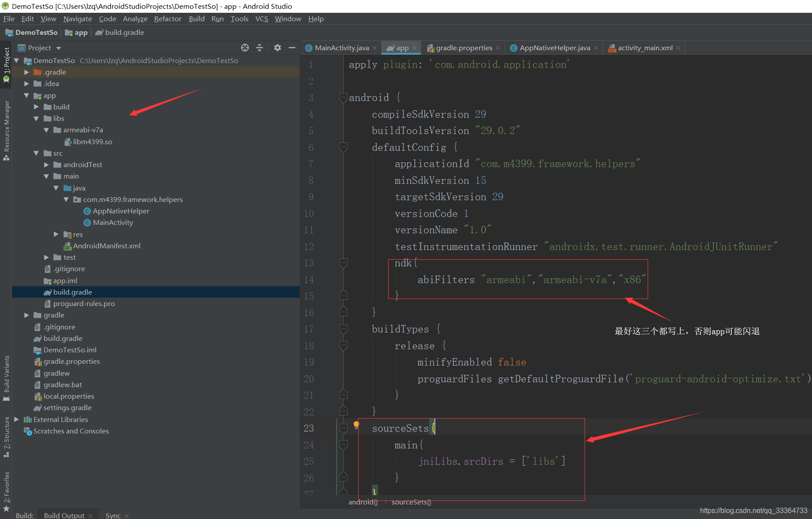Fold the defaultConfig block at line 6
The height and width of the screenshot is (519, 812).
344,147
